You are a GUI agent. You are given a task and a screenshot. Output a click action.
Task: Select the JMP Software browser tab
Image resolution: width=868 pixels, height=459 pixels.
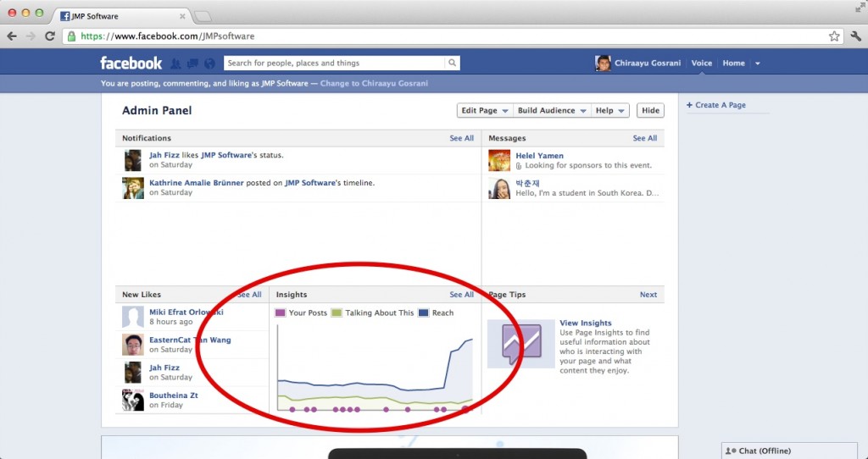pos(123,17)
